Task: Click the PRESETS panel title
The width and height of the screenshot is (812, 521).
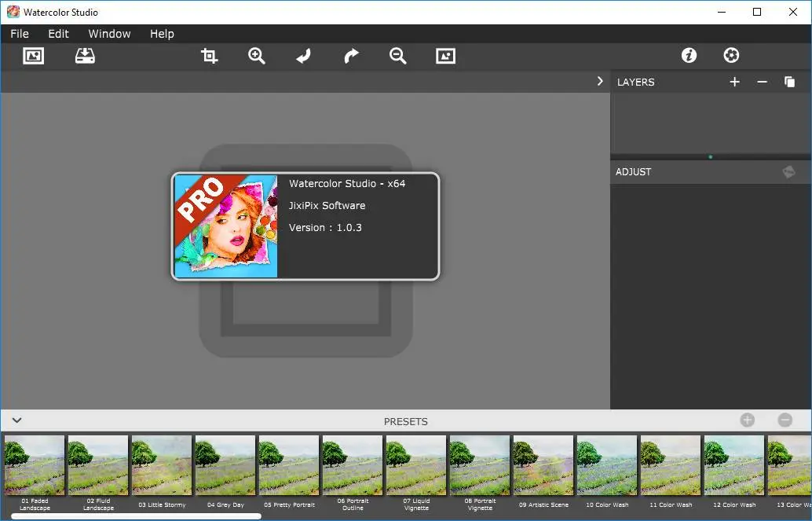Action: pyautogui.click(x=405, y=421)
